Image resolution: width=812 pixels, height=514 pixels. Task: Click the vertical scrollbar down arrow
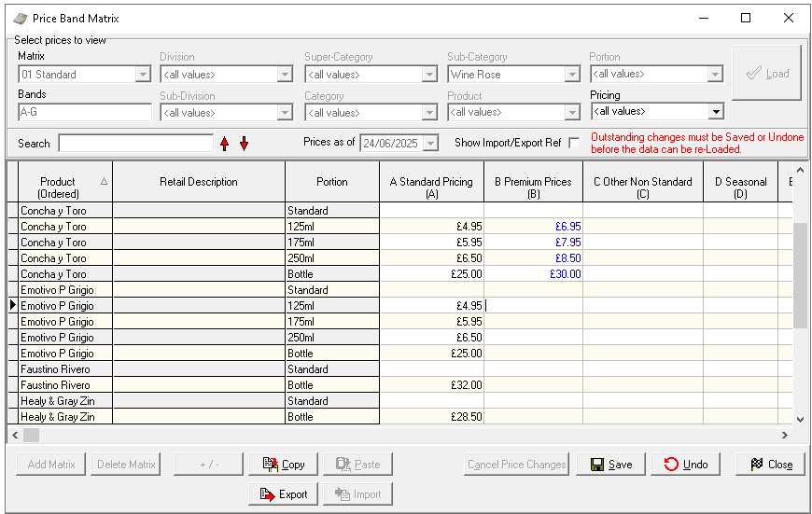[x=800, y=419]
